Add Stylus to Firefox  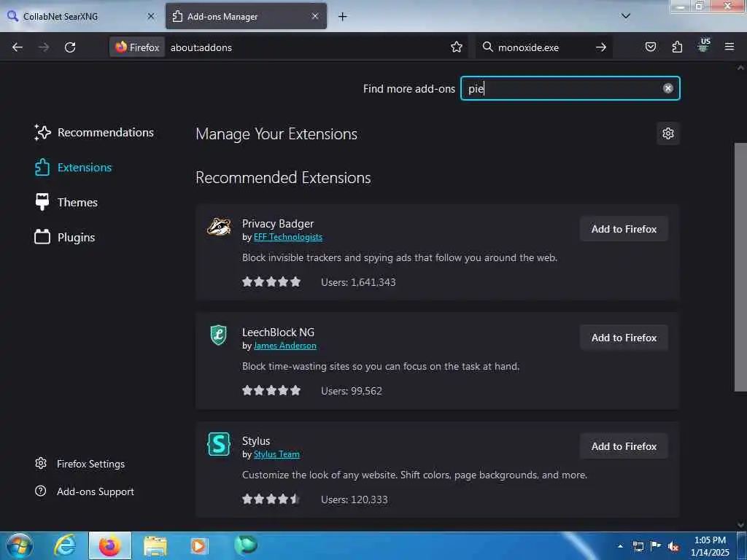(x=624, y=446)
